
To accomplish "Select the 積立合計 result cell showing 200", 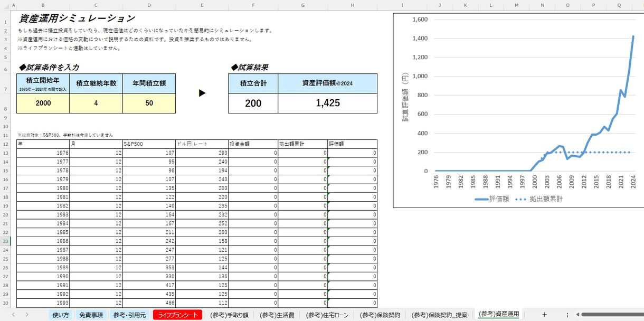I will click(x=253, y=103).
